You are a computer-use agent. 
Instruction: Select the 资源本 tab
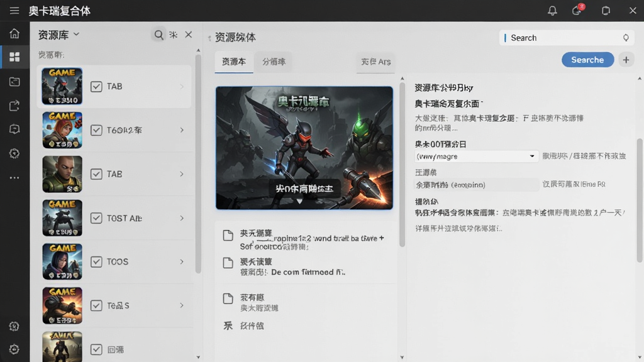click(234, 62)
